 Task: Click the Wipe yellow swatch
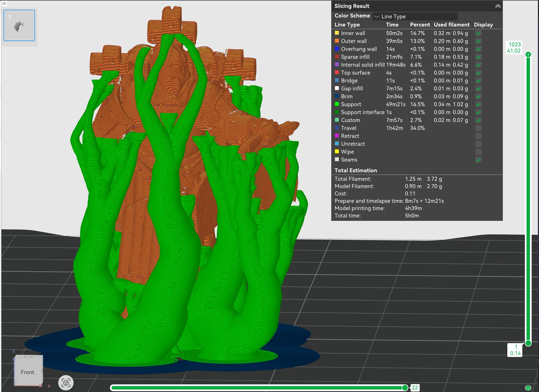coord(337,152)
